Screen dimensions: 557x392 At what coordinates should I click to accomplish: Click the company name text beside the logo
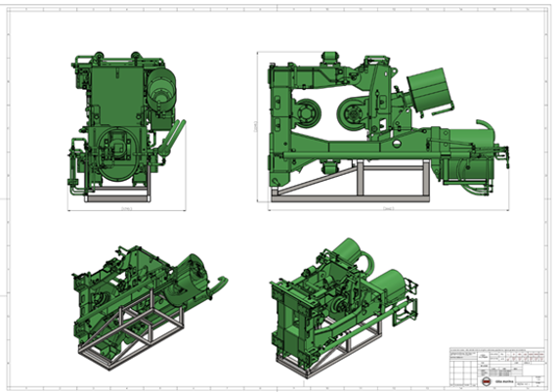[x=504, y=381]
